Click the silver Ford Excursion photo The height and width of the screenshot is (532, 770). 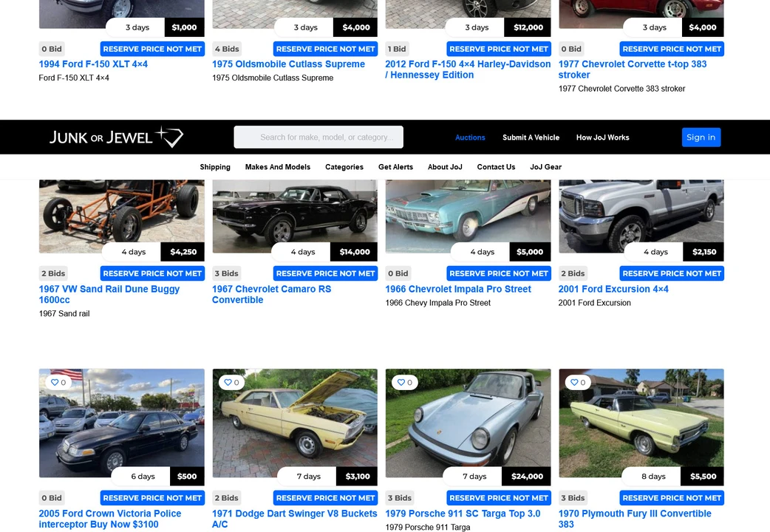(x=641, y=216)
